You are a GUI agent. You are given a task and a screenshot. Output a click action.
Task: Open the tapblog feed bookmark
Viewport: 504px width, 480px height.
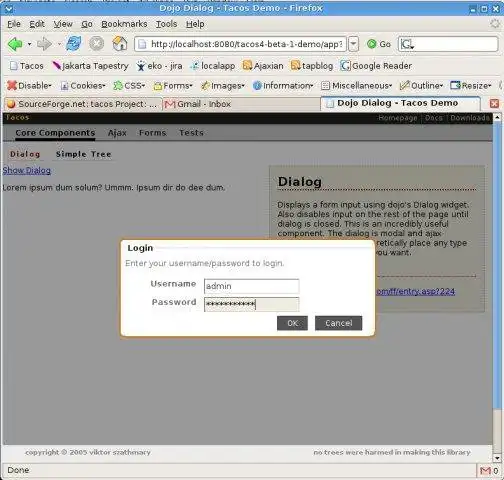coord(312,66)
